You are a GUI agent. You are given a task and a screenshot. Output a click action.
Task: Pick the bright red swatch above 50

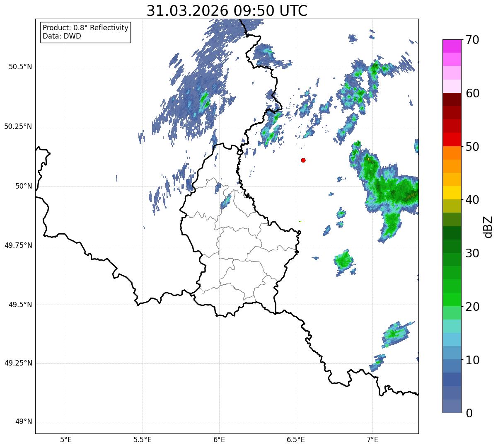point(452,139)
